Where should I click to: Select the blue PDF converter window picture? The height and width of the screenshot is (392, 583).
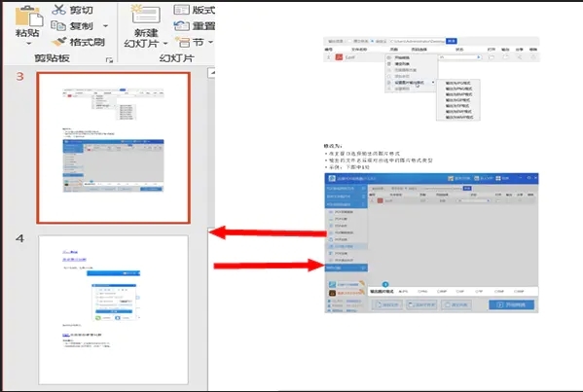pyautogui.click(x=431, y=243)
